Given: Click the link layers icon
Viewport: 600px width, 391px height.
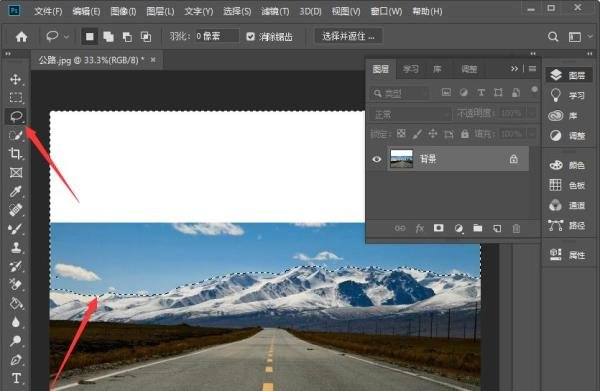Looking at the screenshot, I should click(x=399, y=228).
